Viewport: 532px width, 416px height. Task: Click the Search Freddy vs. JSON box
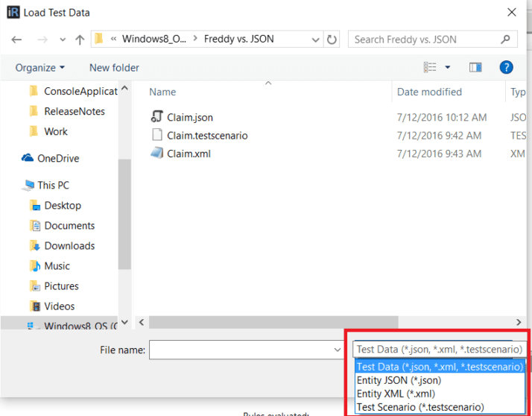tap(425, 40)
